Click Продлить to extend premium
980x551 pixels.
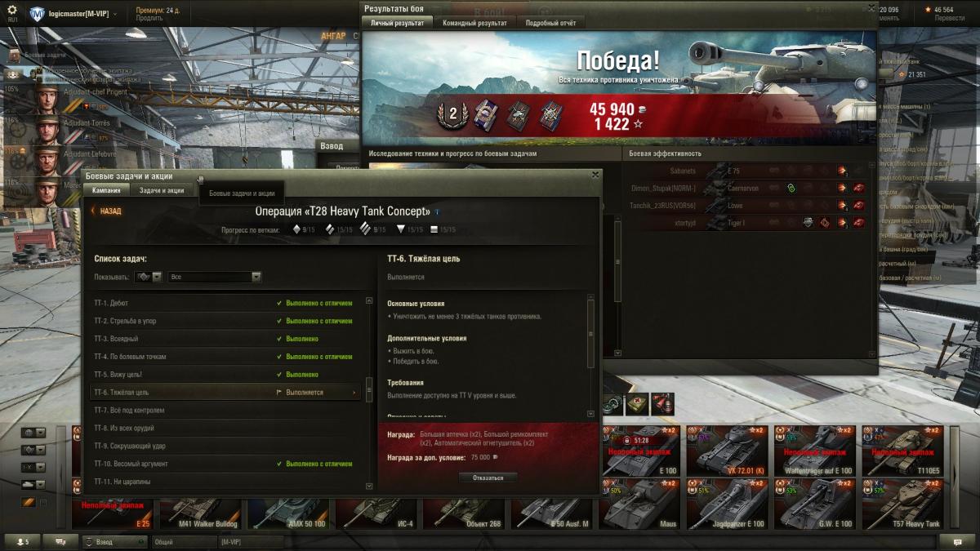[x=149, y=18]
